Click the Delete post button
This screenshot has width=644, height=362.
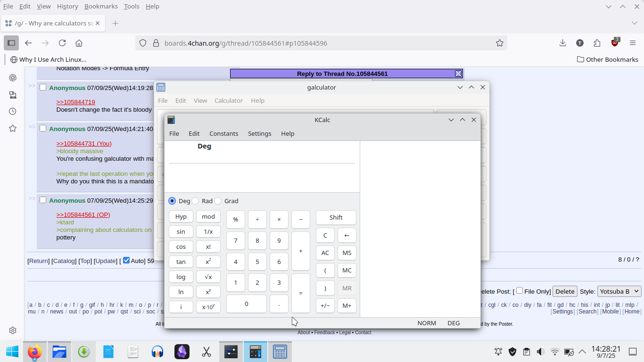pos(565,291)
